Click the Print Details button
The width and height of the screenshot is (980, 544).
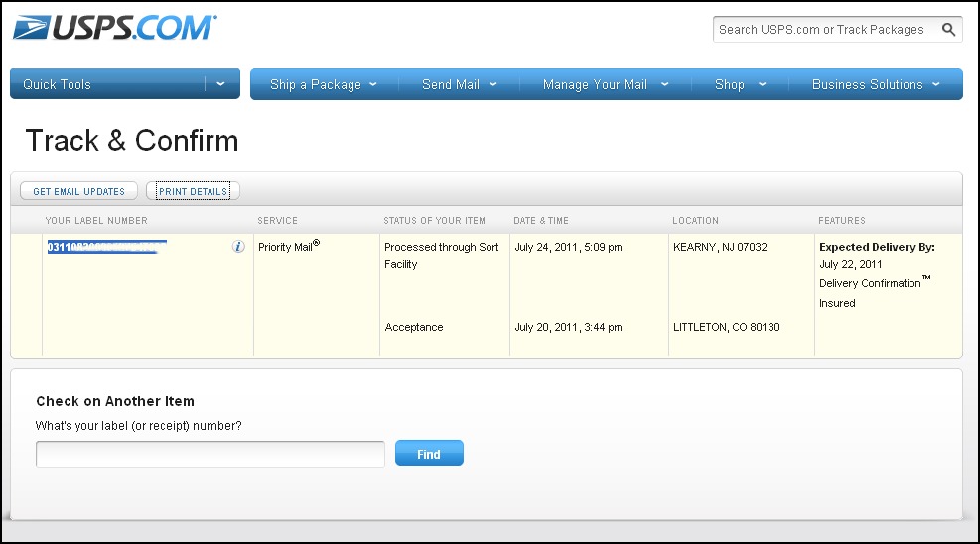tap(193, 191)
